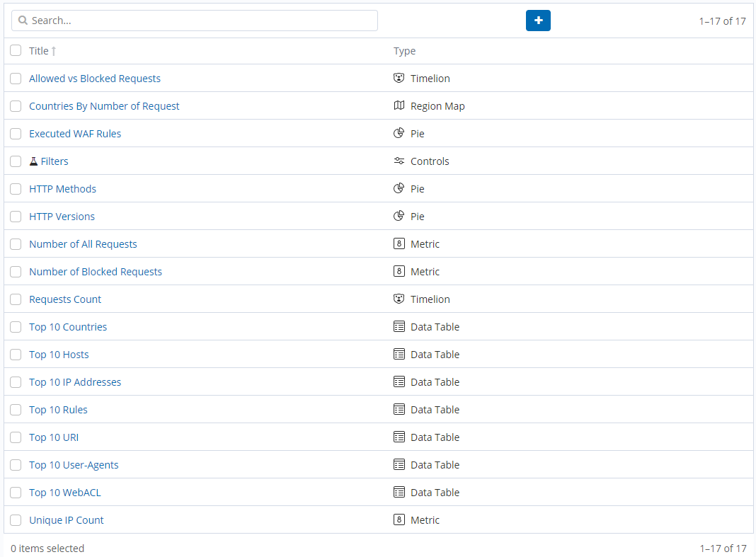This screenshot has width=756, height=557.
Task: Check the Top 10 URI checkbox
Action: tap(16, 437)
